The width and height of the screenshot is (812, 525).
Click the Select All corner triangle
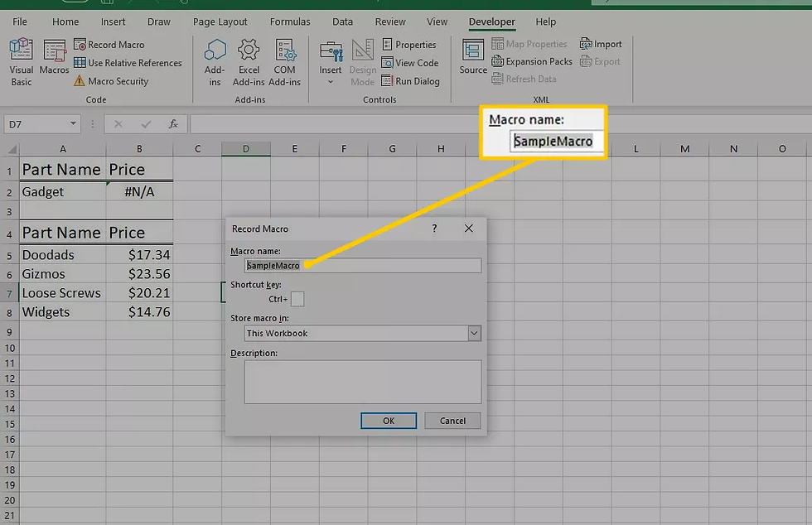12,149
